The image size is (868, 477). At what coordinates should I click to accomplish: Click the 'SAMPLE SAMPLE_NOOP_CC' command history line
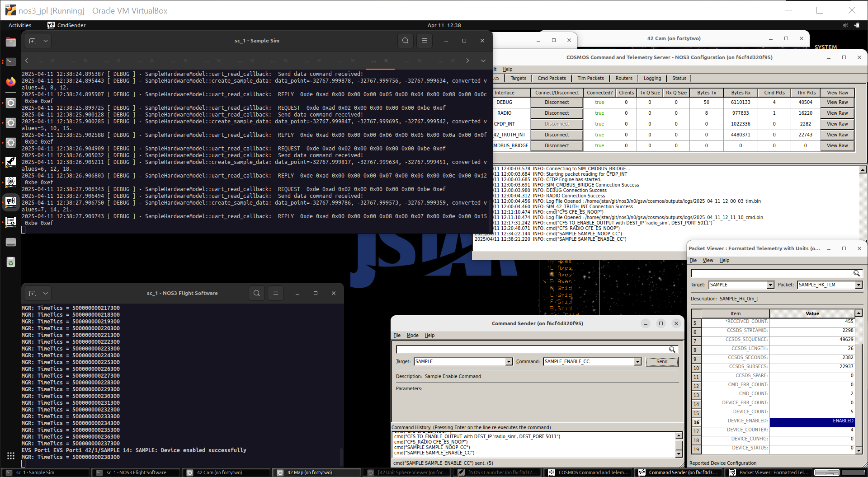432,448
